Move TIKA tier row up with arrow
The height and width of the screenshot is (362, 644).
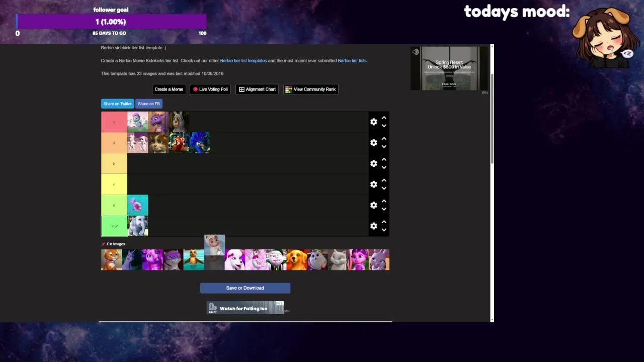[x=384, y=222]
